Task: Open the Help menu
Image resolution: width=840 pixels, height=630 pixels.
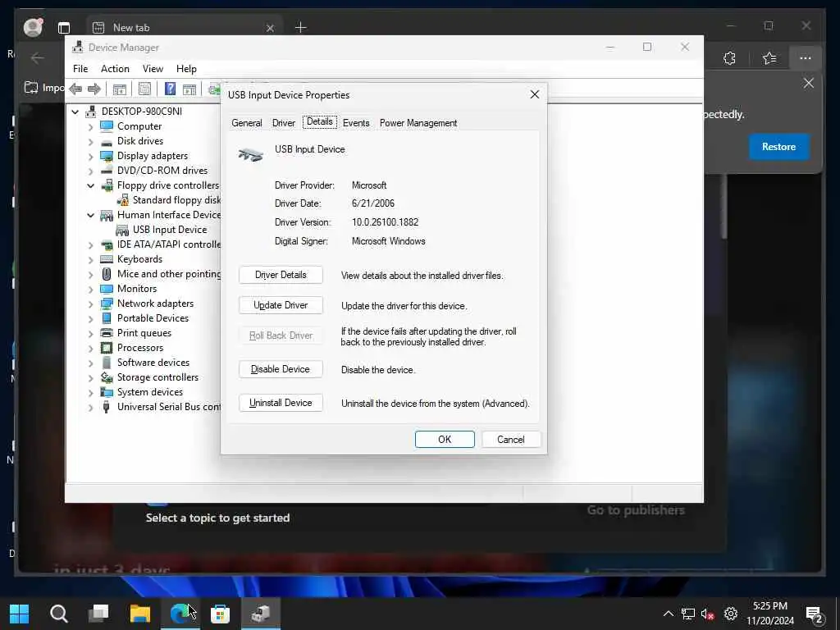Action: [x=186, y=69]
